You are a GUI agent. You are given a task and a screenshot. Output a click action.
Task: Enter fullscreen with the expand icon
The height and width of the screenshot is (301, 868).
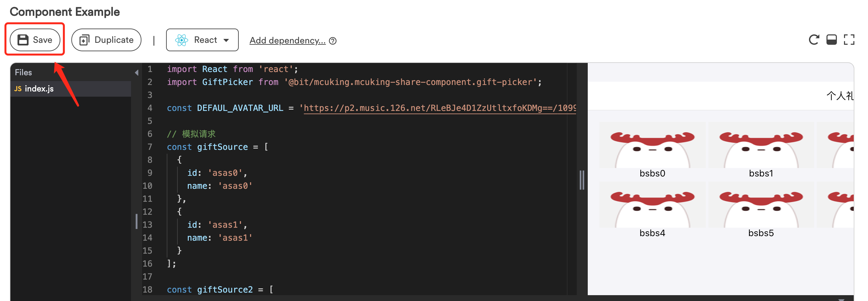(849, 40)
